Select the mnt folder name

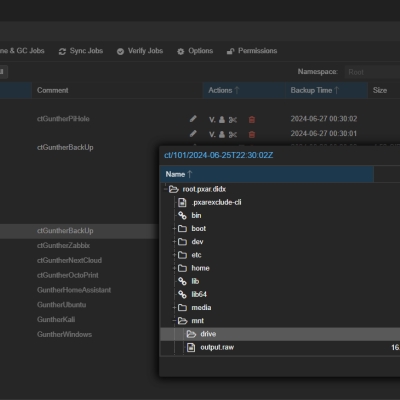pos(198,321)
